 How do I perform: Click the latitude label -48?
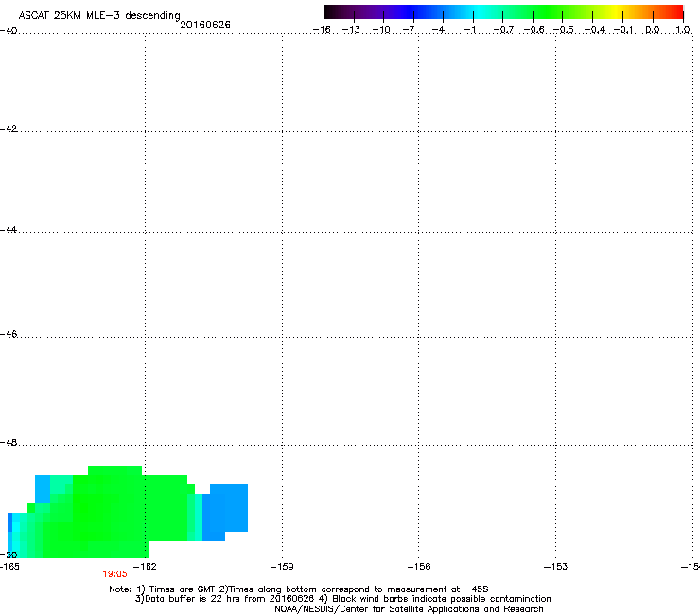click(9, 442)
